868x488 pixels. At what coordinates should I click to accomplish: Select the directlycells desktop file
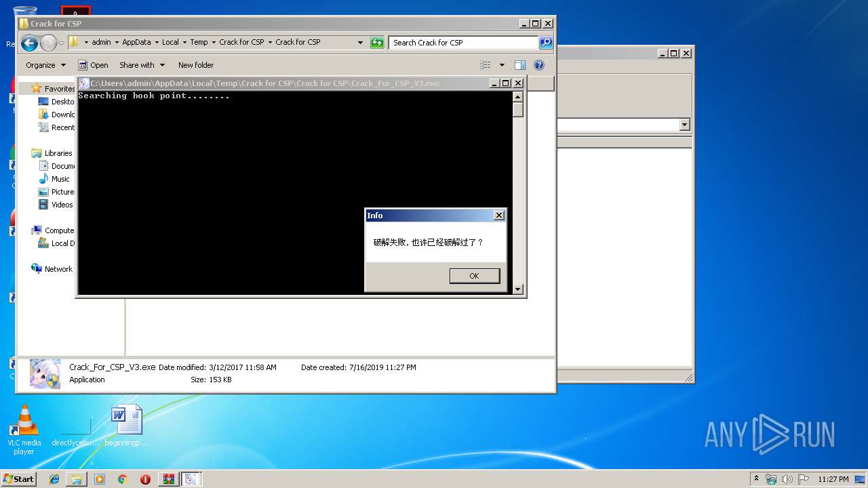pos(75,430)
